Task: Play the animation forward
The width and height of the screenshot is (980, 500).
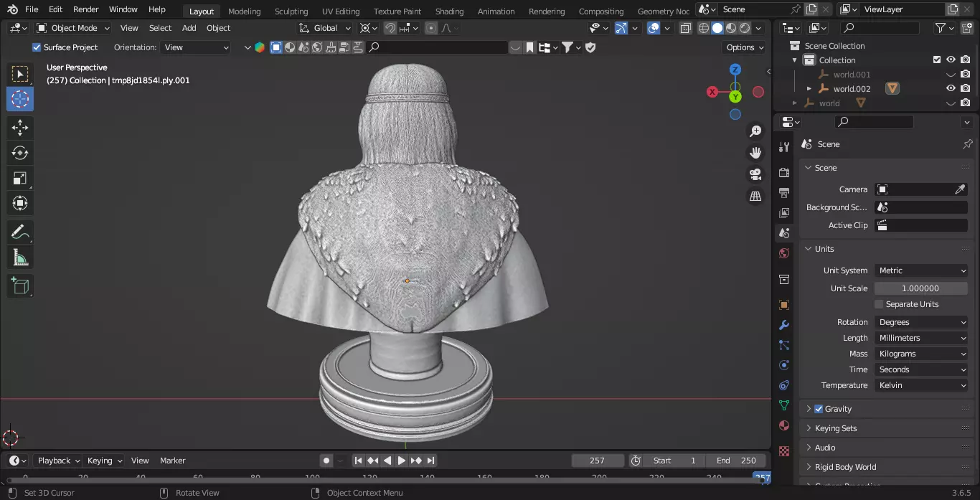Action: [x=402, y=461]
